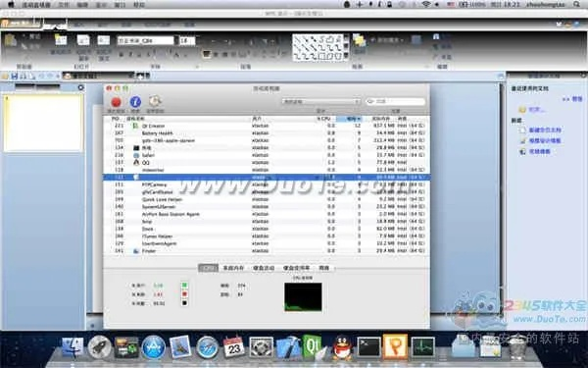Click the CPU usage history graph
This screenshot has height=368, width=588.
[303, 297]
